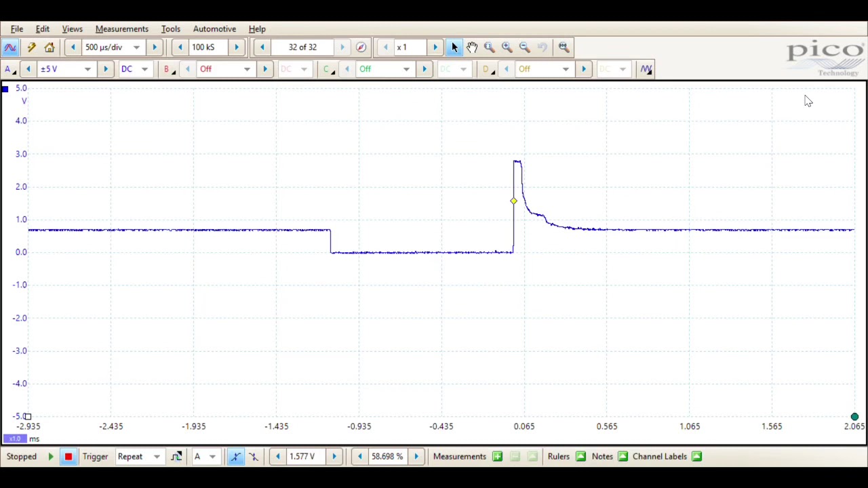
Task: Click Zoom to full view icon
Action: tap(564, 47)
